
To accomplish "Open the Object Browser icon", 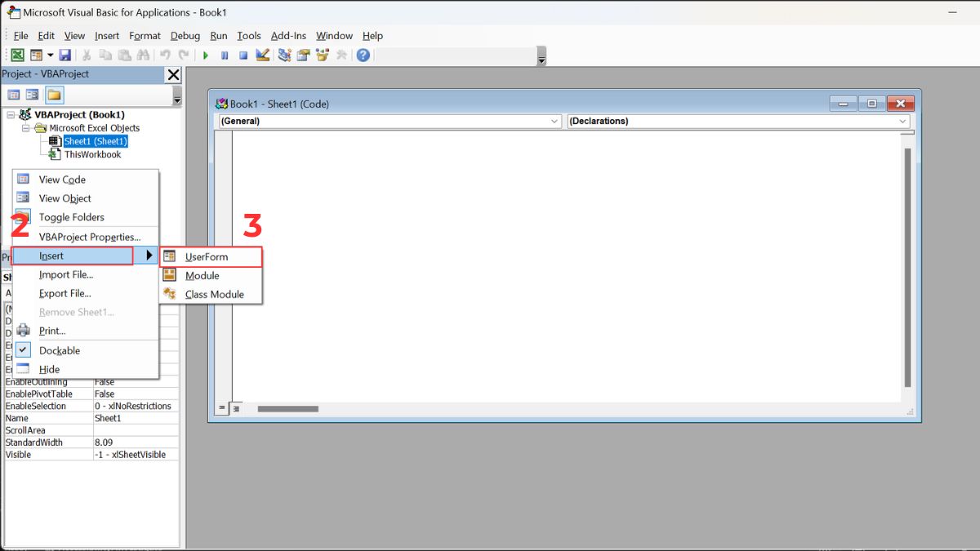I will (322, 54).
